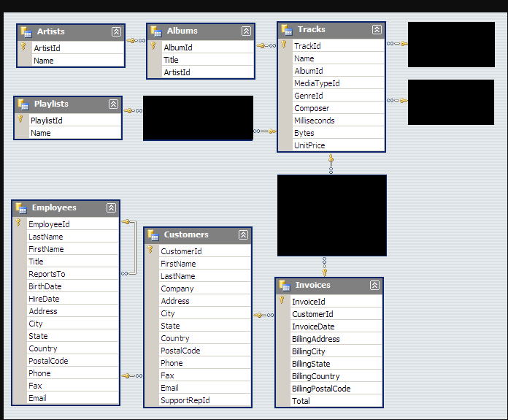
Task: Collapse the Albums table
Action: [246, 31]
